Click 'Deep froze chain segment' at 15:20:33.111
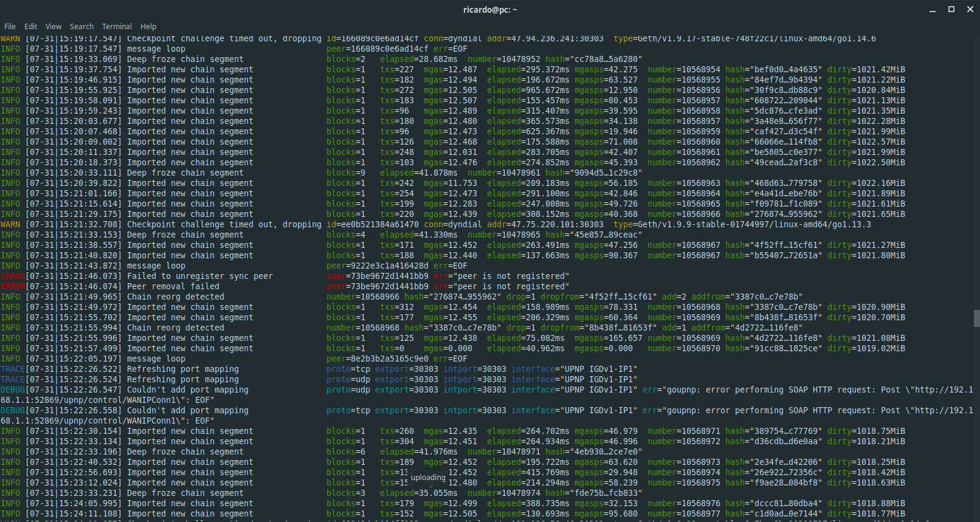 185,173
